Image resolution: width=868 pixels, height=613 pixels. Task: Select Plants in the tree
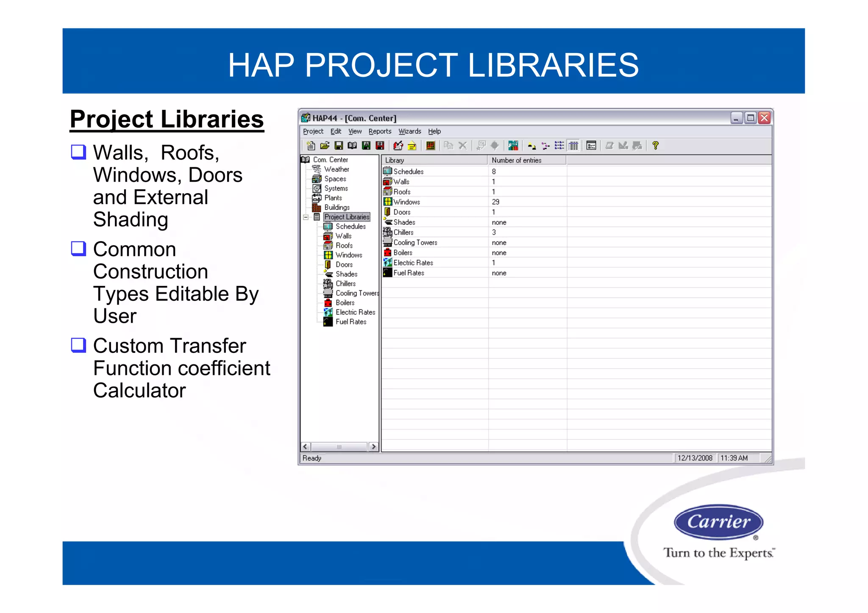click(x=333, y=198)
